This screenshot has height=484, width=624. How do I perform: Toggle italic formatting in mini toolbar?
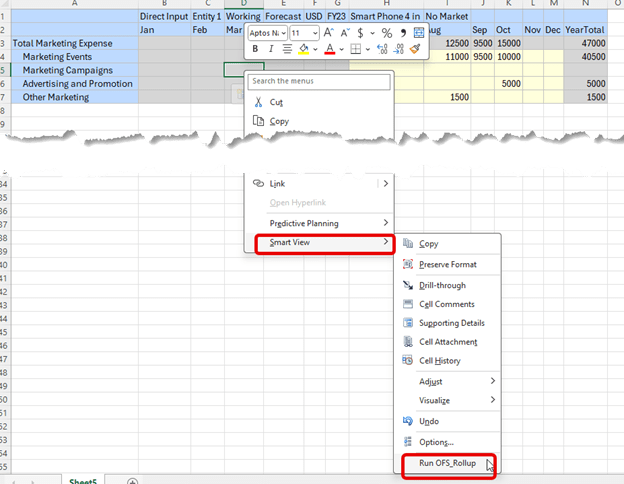pos(271,49)
